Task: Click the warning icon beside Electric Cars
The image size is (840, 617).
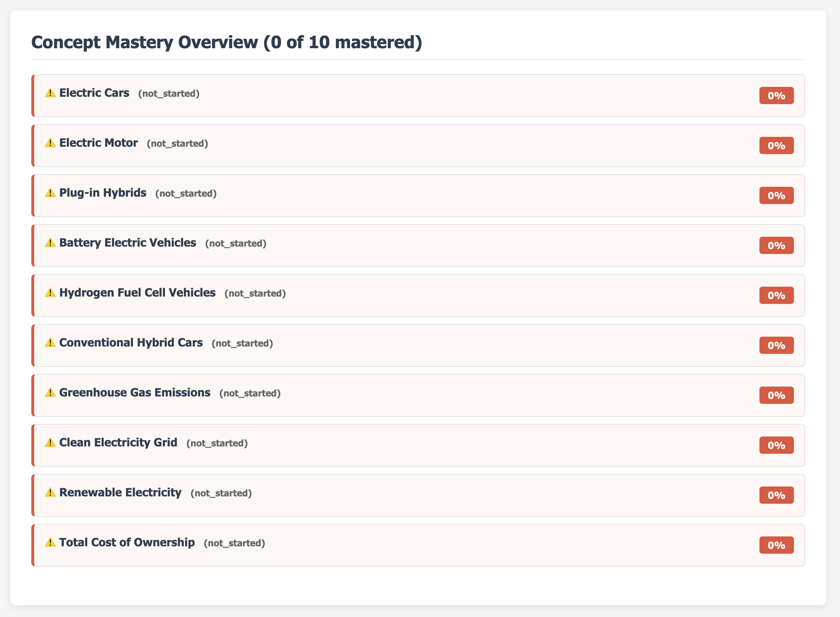Action: (50, 93)
